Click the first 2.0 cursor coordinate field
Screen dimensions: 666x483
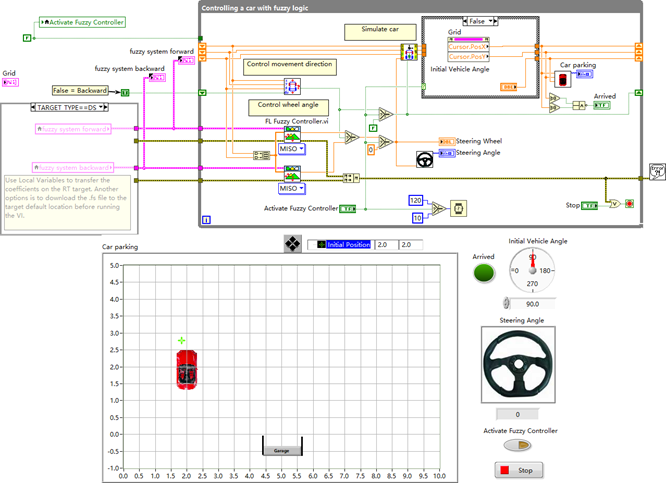tap(386, 245)
